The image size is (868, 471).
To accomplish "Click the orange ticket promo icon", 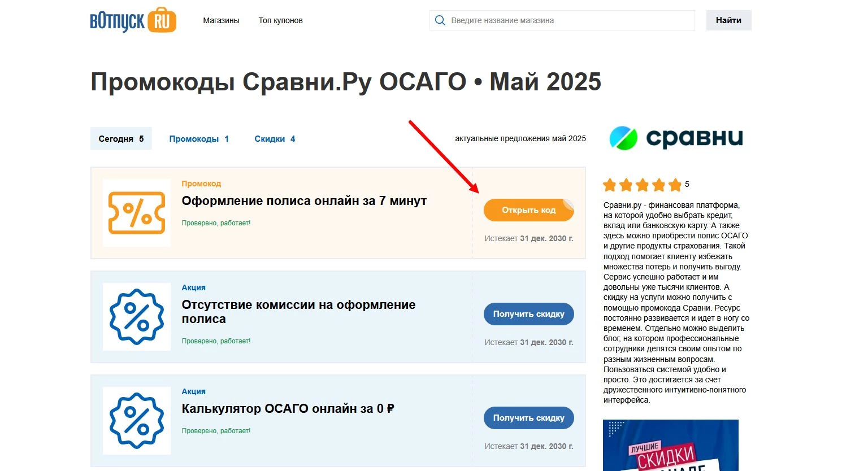I will tap(136, 212).
